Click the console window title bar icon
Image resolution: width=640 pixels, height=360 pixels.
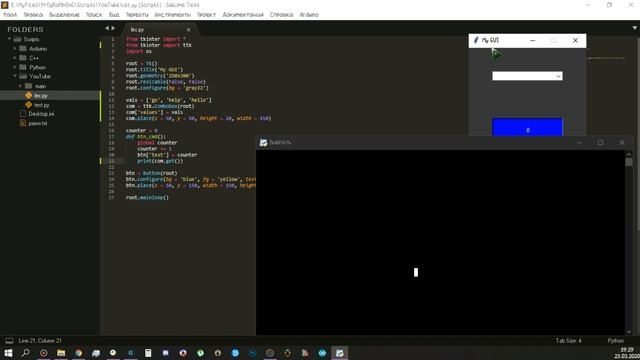[264, 142]
